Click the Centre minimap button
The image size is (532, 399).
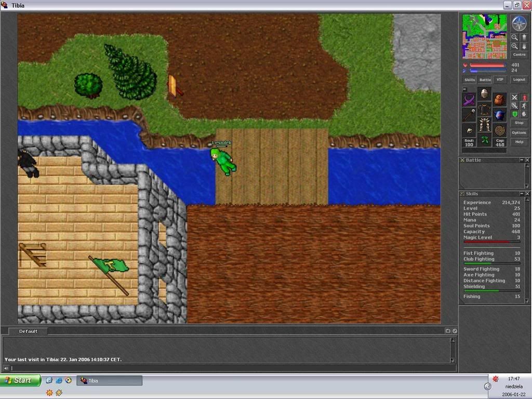519,55
